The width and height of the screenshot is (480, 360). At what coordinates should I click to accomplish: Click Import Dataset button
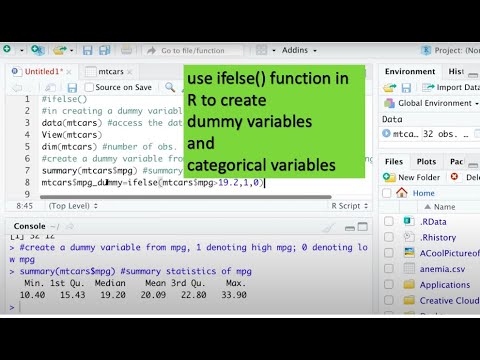click(451, 87)
